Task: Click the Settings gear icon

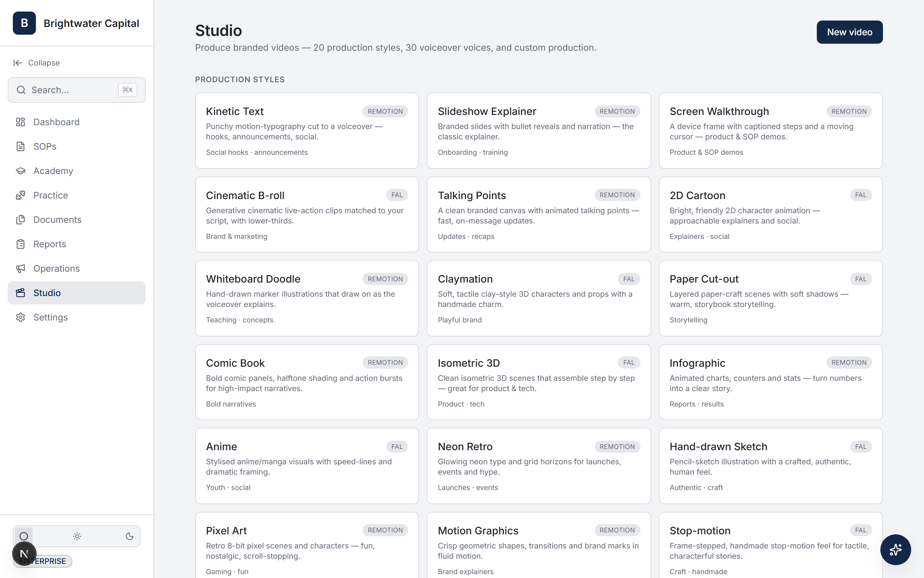Action: point(21,317)
